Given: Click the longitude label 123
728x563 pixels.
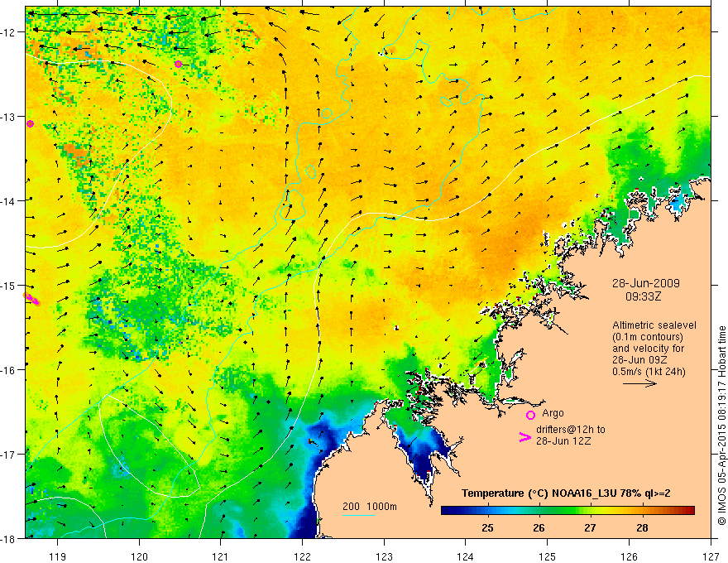Looking at the screenshot, I should (384, 556).
